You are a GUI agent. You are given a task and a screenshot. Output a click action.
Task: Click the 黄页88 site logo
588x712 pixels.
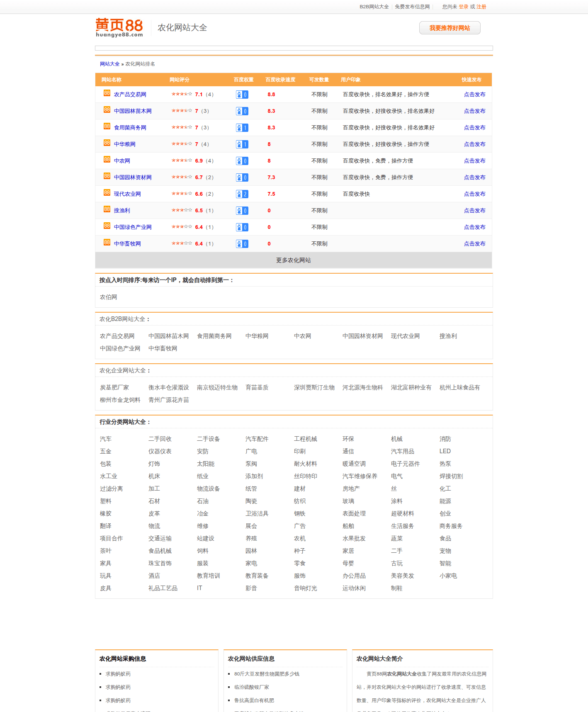pyautogui.click(x=119, y=28)
